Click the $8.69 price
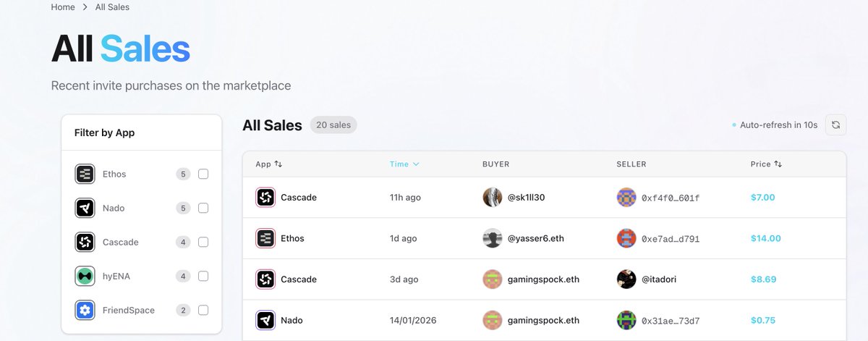The image size is (868, 341). 763,279
